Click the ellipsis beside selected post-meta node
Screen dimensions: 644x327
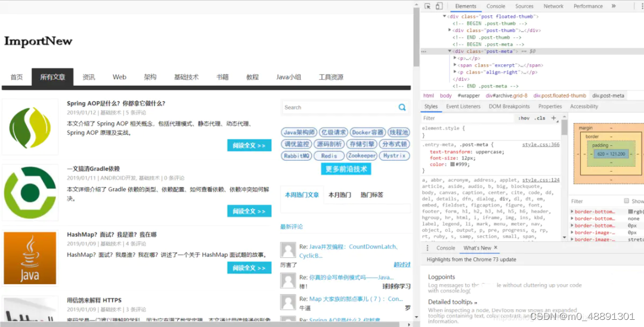[424, 52]
